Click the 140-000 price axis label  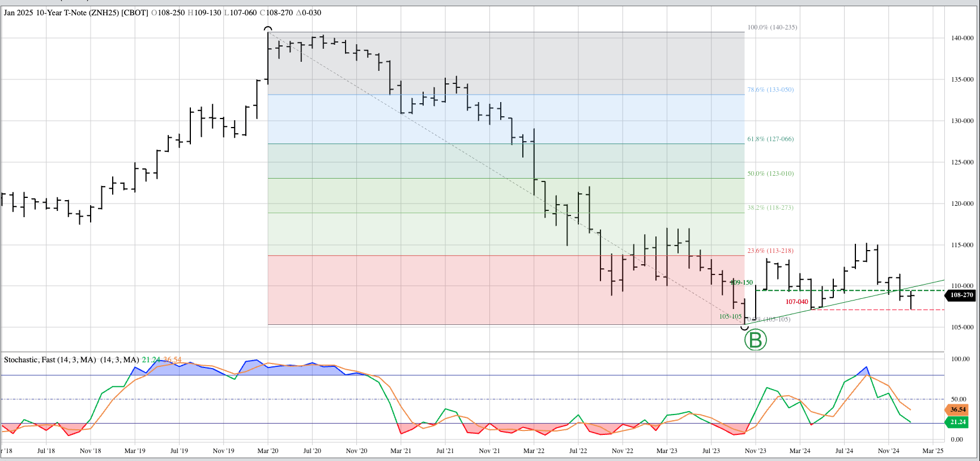click(x=962, y=38)
